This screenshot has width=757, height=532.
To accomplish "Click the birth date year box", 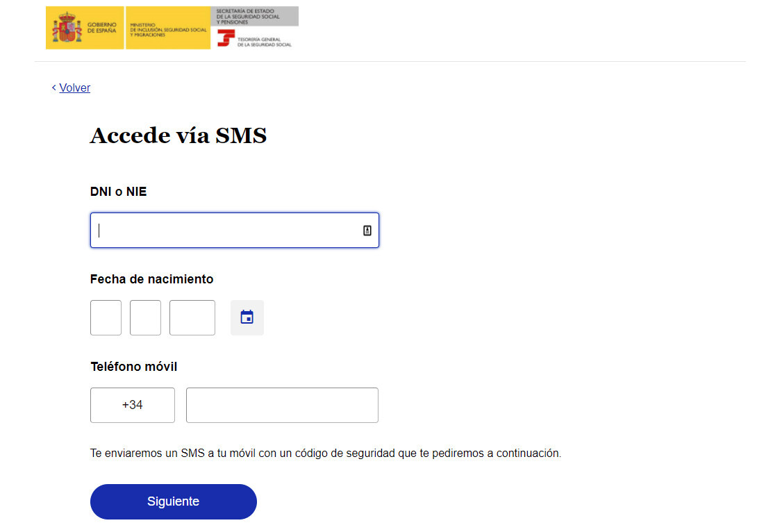I will point(192,317).
